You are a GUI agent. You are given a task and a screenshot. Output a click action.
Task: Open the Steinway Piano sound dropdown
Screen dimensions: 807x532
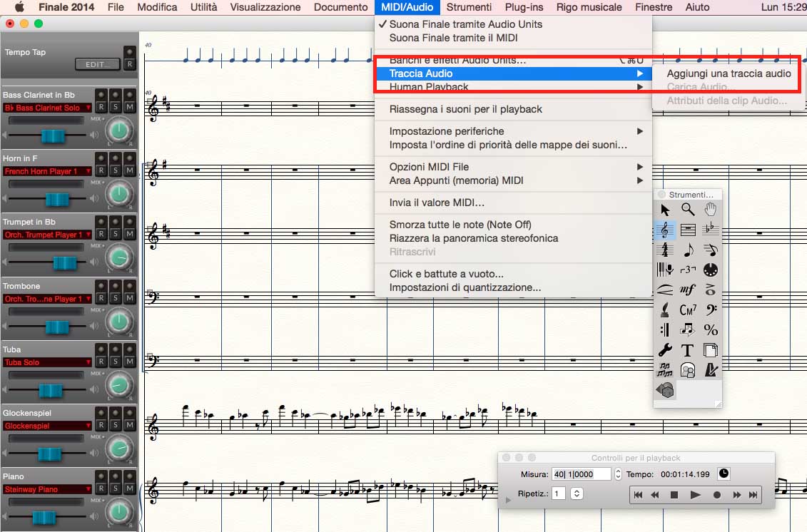pos(48,489)
